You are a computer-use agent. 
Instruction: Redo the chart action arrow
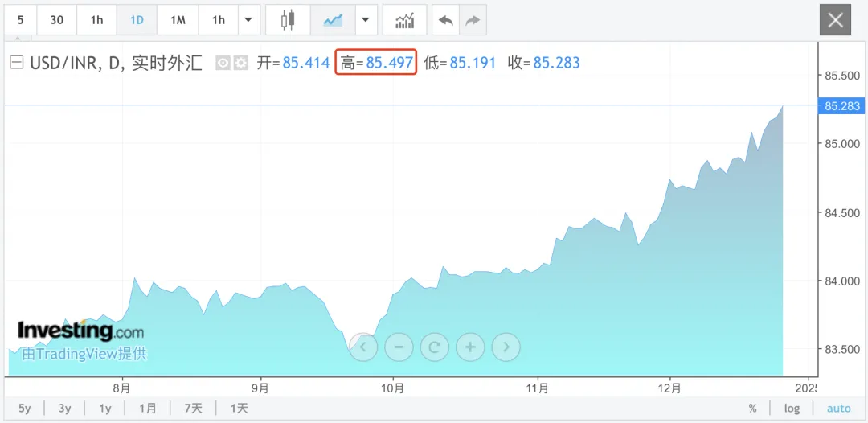coord(473,20)
